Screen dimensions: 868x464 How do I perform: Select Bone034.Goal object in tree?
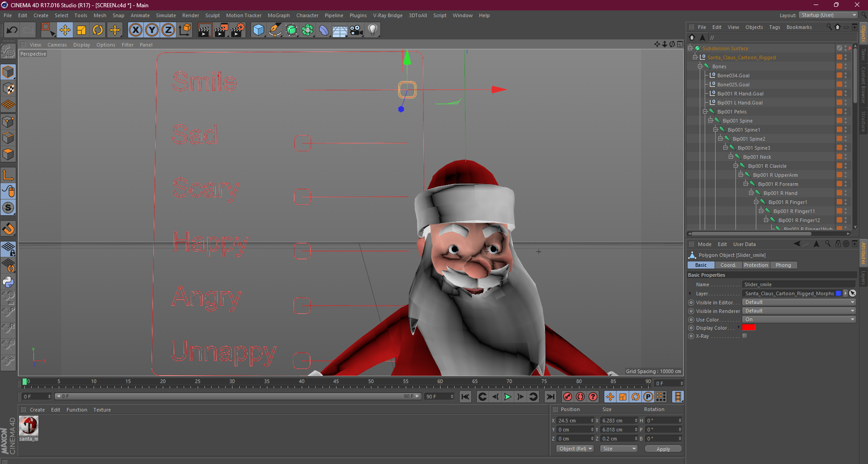tap(733, 76)
